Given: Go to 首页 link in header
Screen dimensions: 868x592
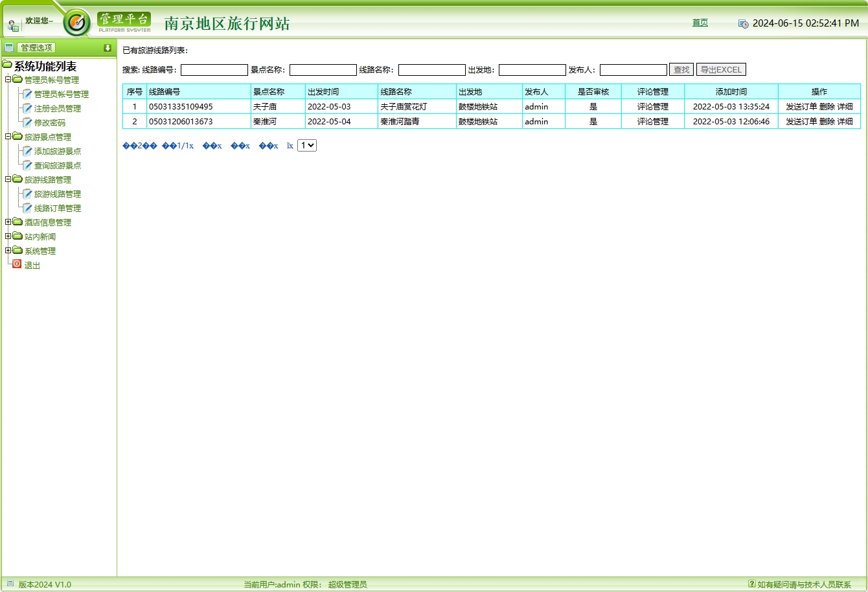Looking at the screenshot, I should tap(700, 23).
